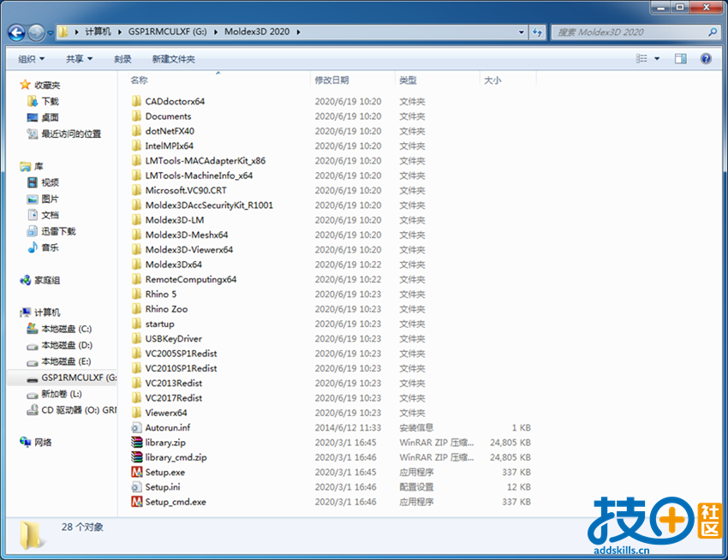Refresh the current folder view

537,32
